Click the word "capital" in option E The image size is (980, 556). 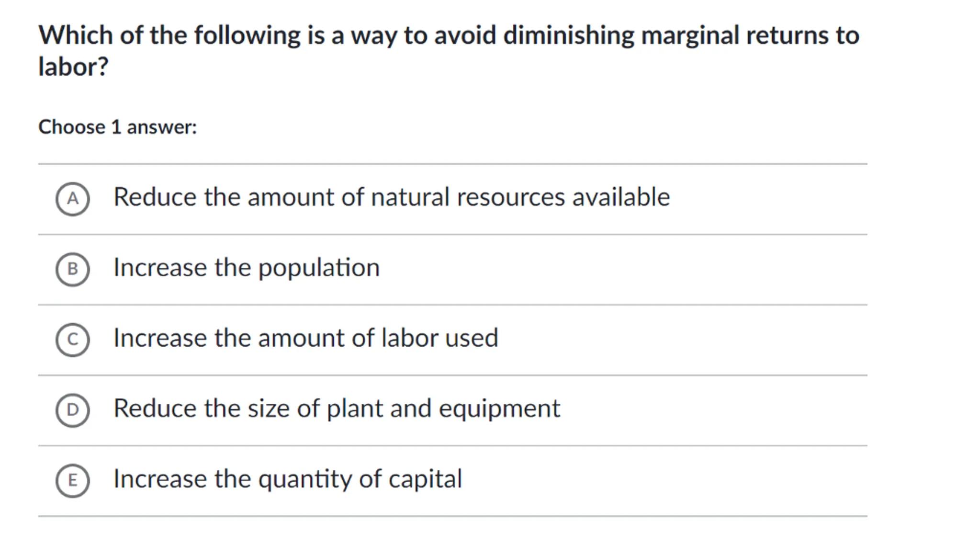[x=425, y=479]
